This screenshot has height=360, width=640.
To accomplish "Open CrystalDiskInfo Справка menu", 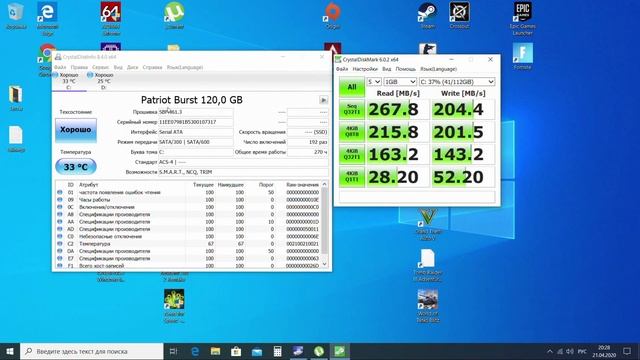I will [152, 67].
